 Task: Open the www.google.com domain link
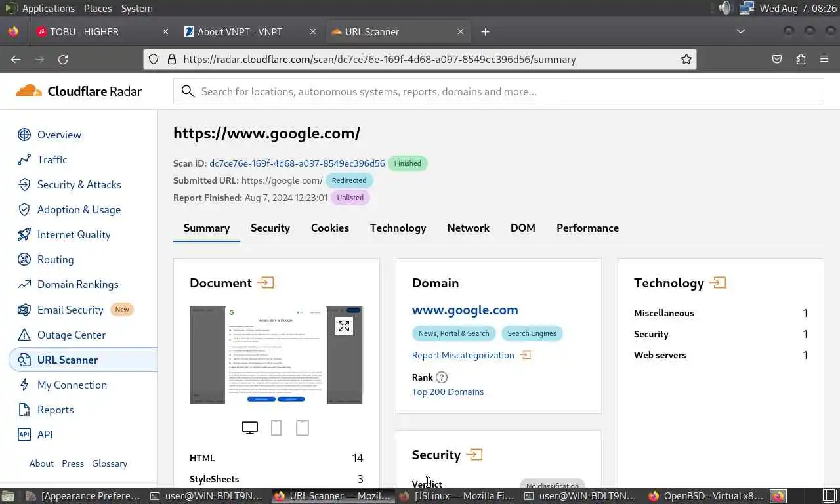click(465, 310)
